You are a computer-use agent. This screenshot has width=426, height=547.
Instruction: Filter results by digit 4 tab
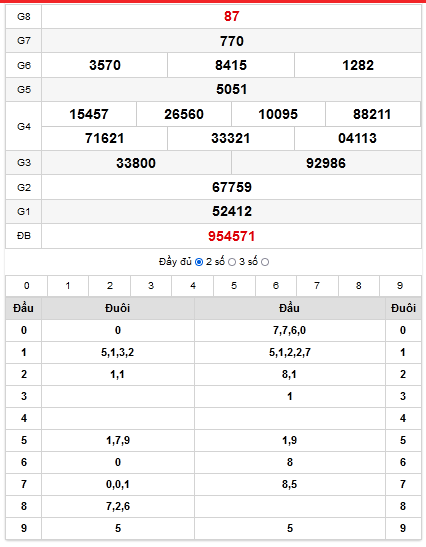(193, 286)
